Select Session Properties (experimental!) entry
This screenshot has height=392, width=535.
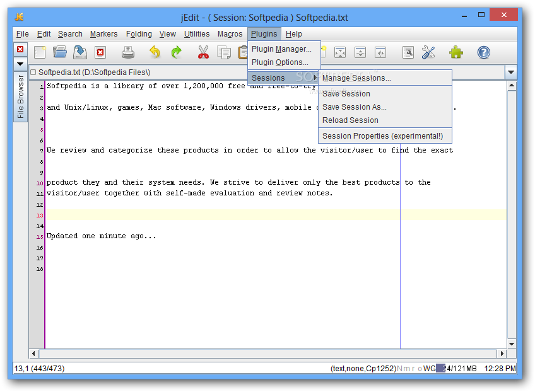[x=385, y=136]
